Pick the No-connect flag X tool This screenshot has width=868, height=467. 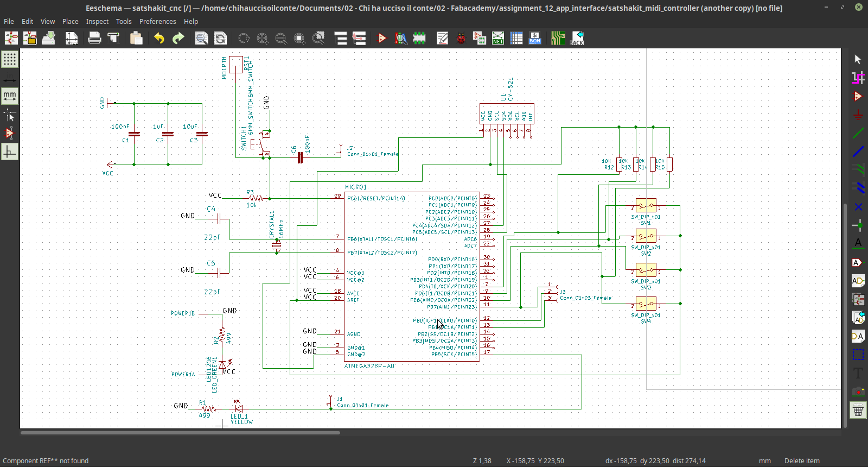pos(858,207)
